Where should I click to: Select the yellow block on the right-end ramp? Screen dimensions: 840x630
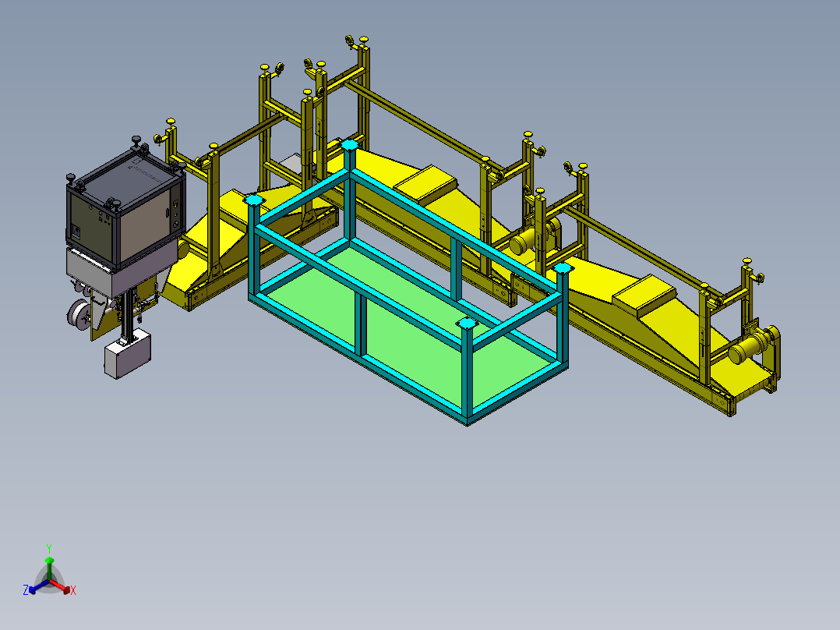(x=644, y=296)
